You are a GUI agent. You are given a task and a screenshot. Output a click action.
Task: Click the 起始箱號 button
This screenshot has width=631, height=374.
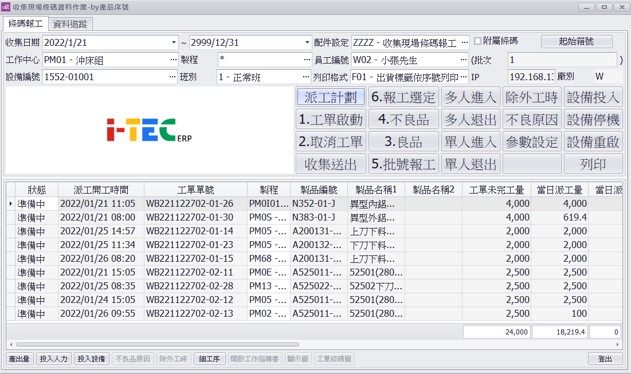coord(577,41)
